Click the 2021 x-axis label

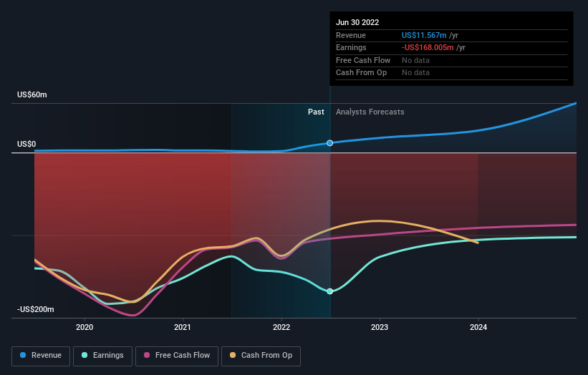coord(182,327)
